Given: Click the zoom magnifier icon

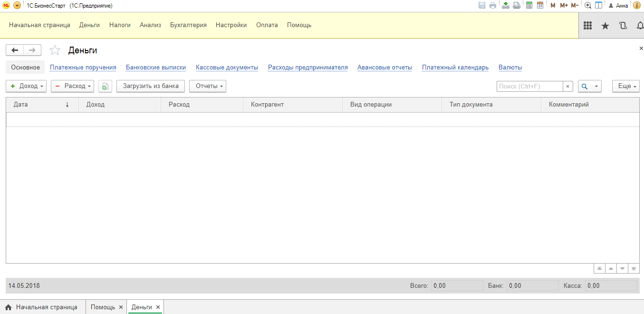Looking at the screenshot, I should pyautogui.click(x=588, y=6).
